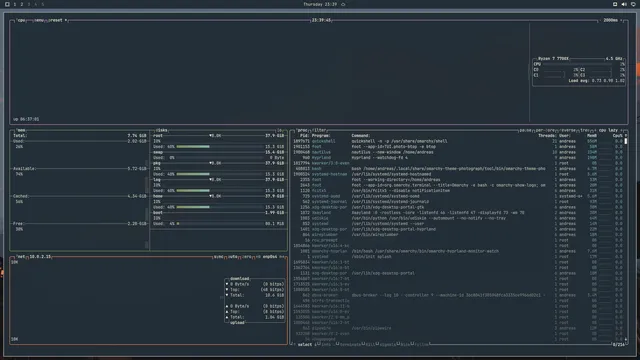Select the Hyprland process row
Image resolution: width=640 pixels, height=360 pixels.
[x=457, y=158]
